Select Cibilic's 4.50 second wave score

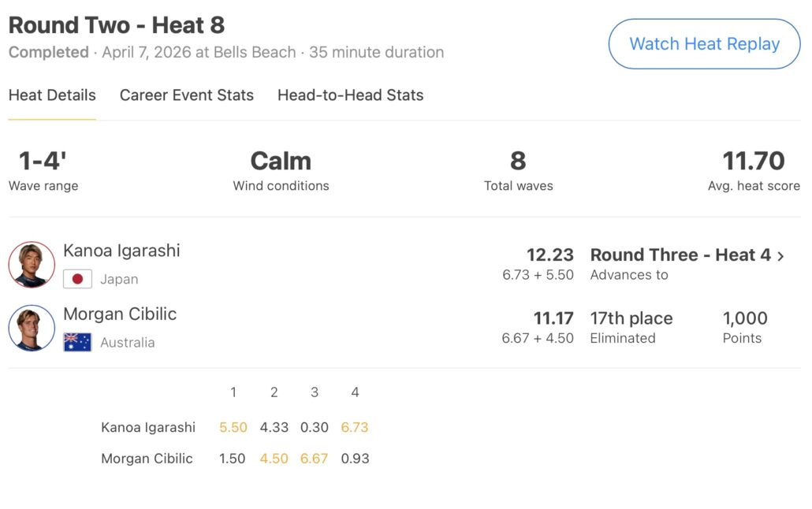coord(274,459)
